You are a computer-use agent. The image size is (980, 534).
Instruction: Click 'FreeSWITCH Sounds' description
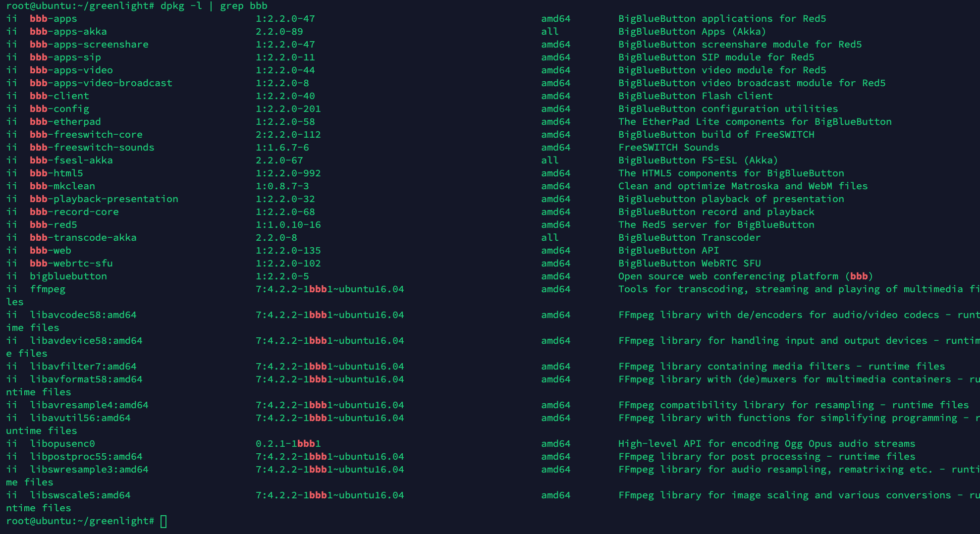[x=669, y=148]
